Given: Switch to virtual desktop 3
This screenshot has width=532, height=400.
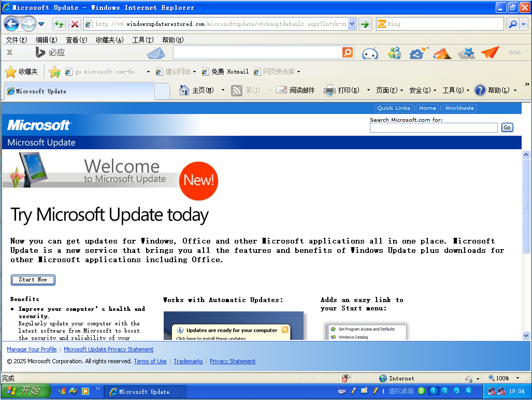Looking at the screenshot, I should pos(457,391).
